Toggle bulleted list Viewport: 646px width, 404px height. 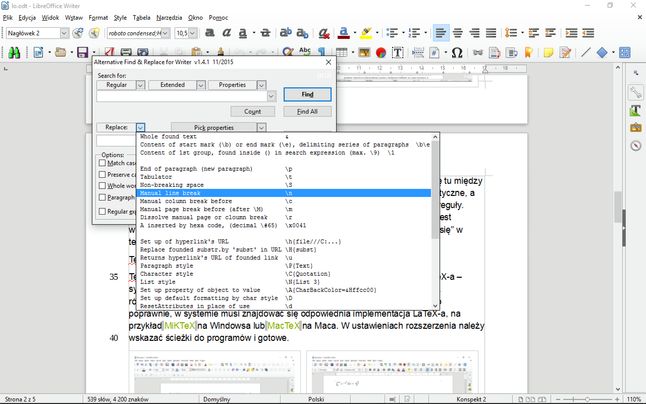coord(392,33)
